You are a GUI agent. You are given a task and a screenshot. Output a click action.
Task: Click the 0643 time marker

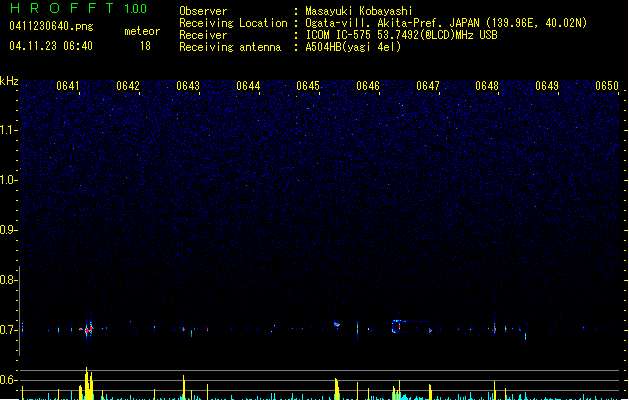coord(188,86)
